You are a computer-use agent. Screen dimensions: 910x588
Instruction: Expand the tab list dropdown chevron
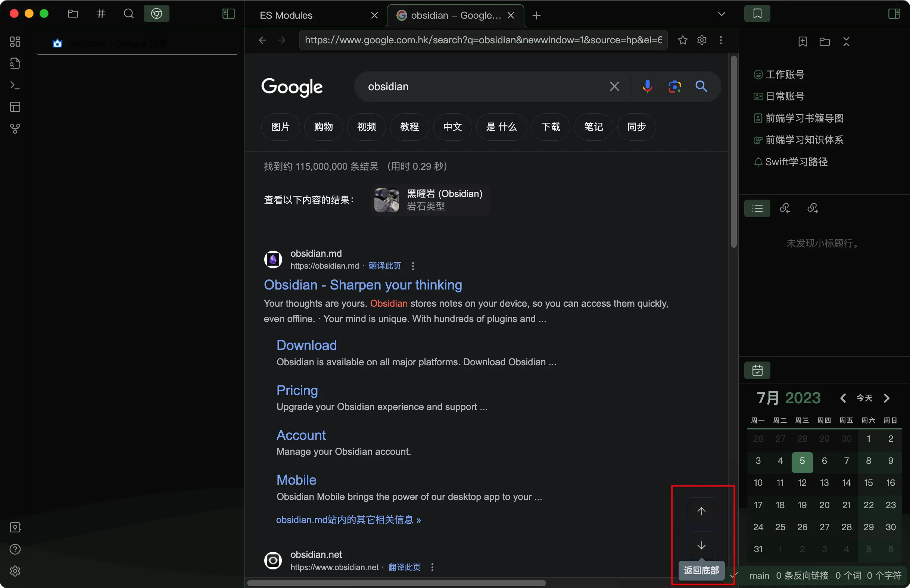(x=721, y=14)
